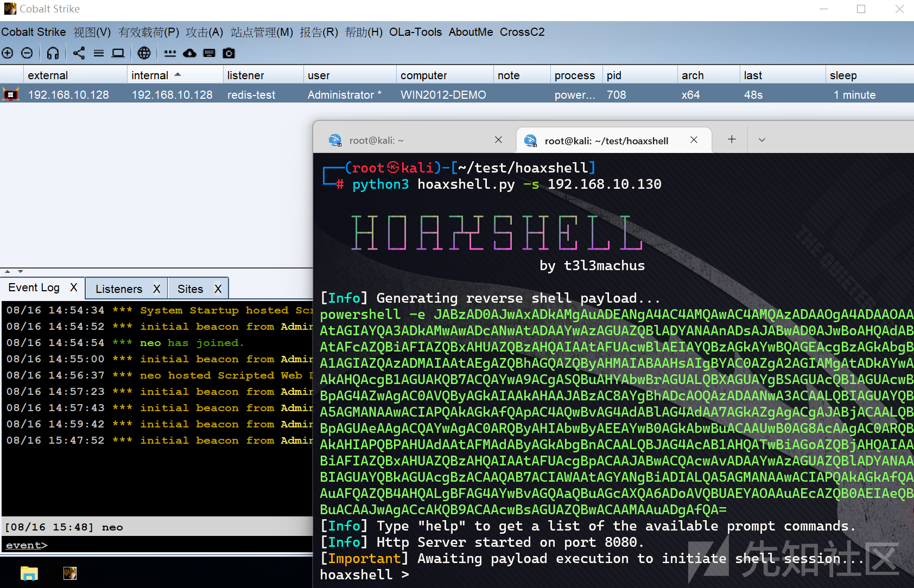Sort sessions by arch column
Screen dimensions: 914x588
(708, 75)
